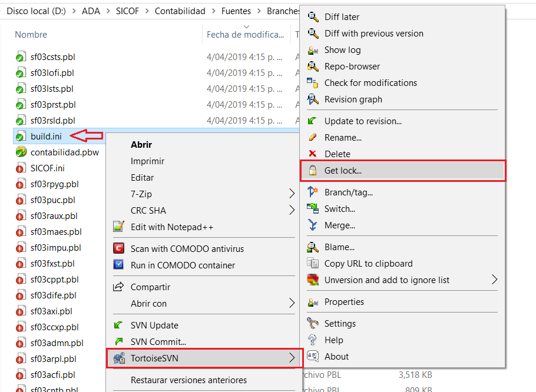The height and width of the screenshot is (392, 536).
Task: Choose Copy URL to clipboard
Action: click(x=368, y=264)
